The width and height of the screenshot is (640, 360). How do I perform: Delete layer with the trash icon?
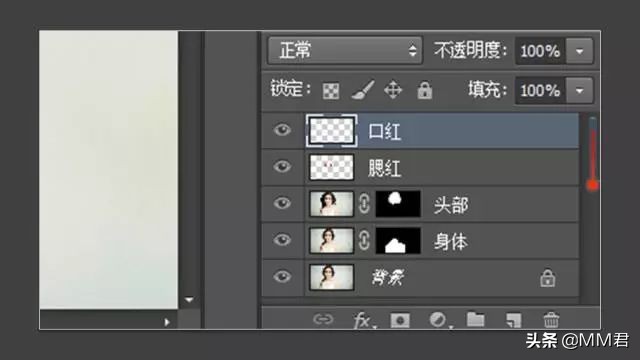(x=551, y=320)
